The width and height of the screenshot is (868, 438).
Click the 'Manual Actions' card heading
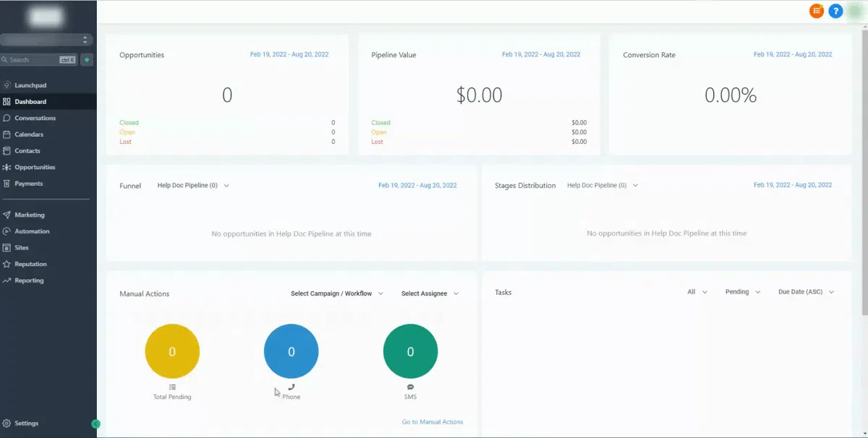point(145,294)
